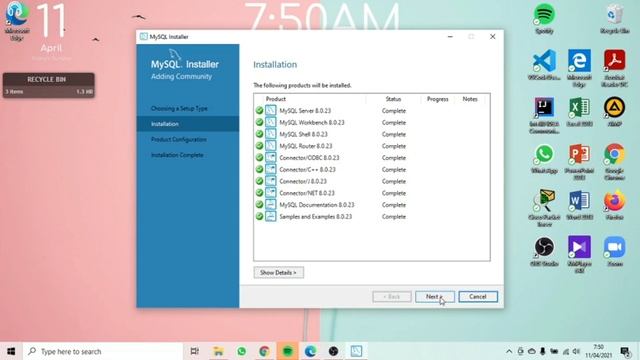
Task: Select the Product Configuration step
Action: (179, 140)
